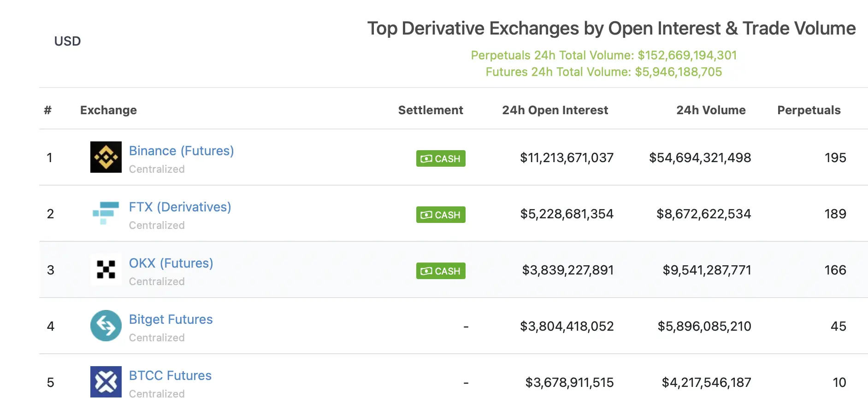Click Futures 24h Total Volume text
The width and height of the screenshot is (868, 409).
tap(604, 72)
